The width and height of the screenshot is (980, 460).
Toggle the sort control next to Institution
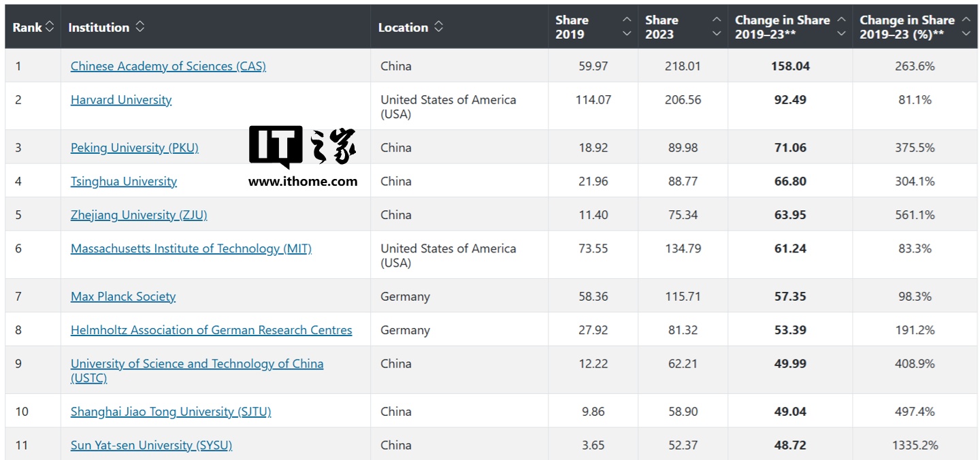(x=140, y=26)
